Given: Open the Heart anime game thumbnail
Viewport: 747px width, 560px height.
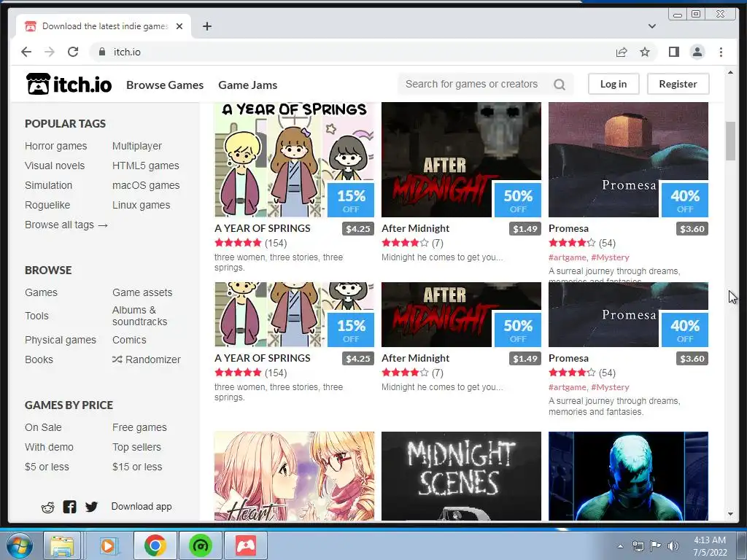Looking at the screenshot, I should [295, 476].
